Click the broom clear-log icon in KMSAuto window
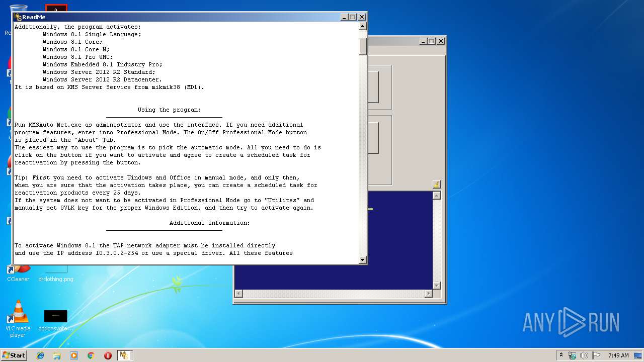The width and height of the screenshot is (644, 362). [x=436, y=185]
